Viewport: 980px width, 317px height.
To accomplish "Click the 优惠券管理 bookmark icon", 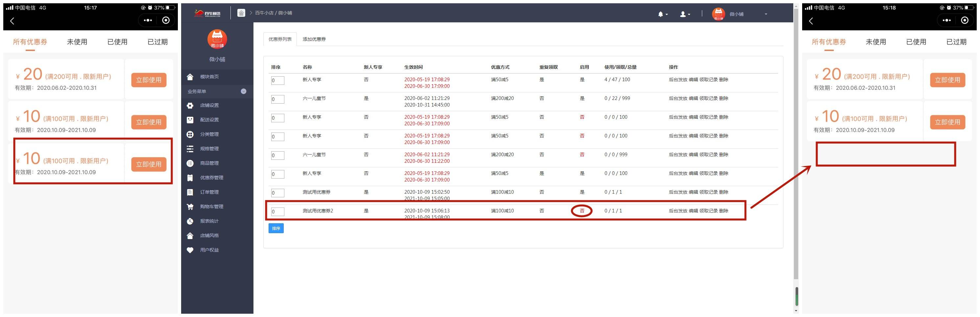I will coord(190,178).
